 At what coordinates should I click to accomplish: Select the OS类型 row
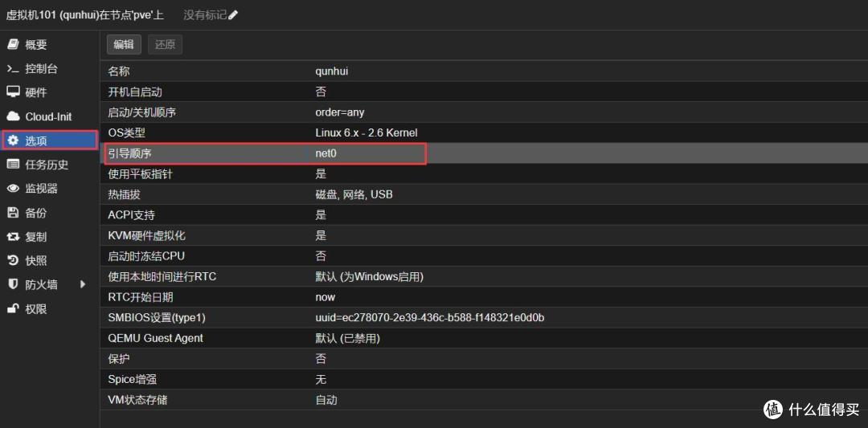coord(484,132)
